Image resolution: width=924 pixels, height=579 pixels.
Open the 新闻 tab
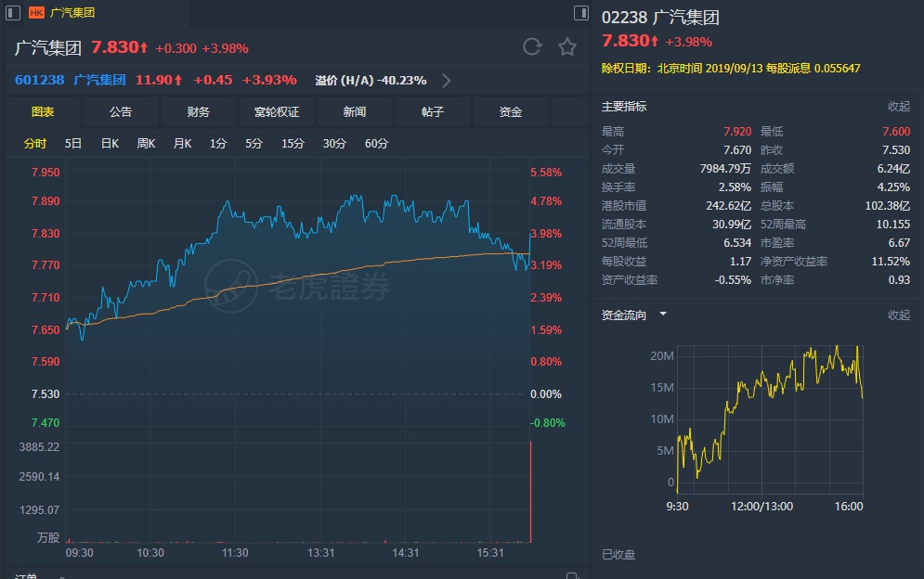[x=354, y=112]
